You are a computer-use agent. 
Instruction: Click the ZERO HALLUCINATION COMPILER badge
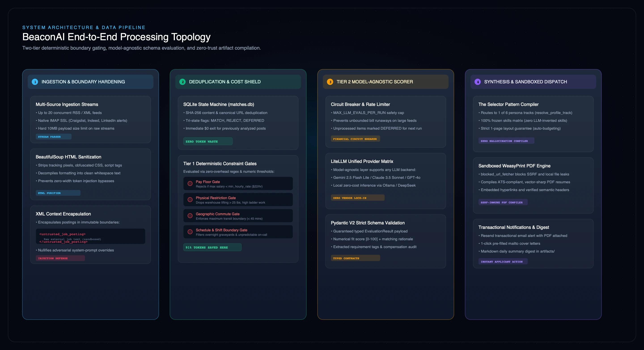click(x=506, y=141)
